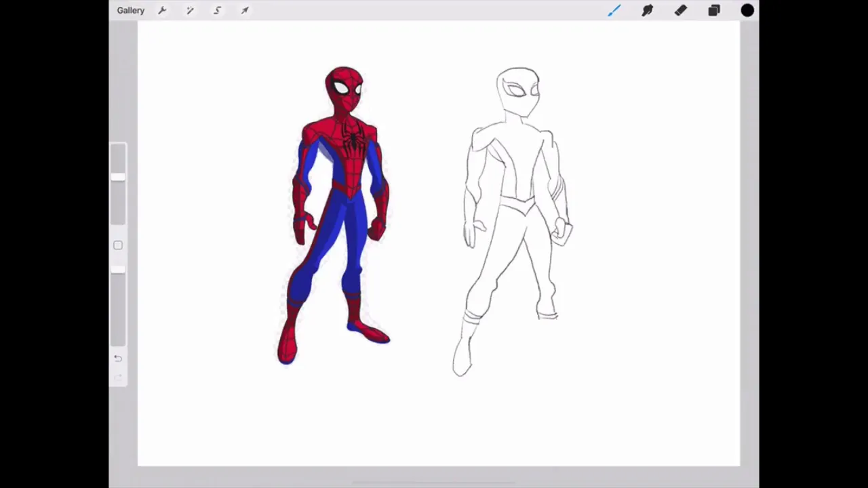Tap the undo arrow
This screenshot has height=488, width=868.
(x=118, y=359)
